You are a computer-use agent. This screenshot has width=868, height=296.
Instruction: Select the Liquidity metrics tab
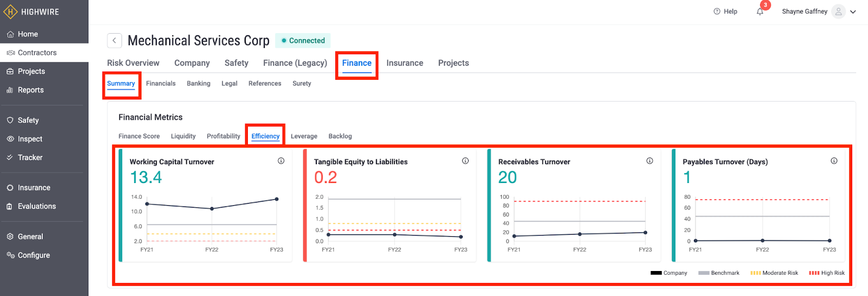pos(183,136)
